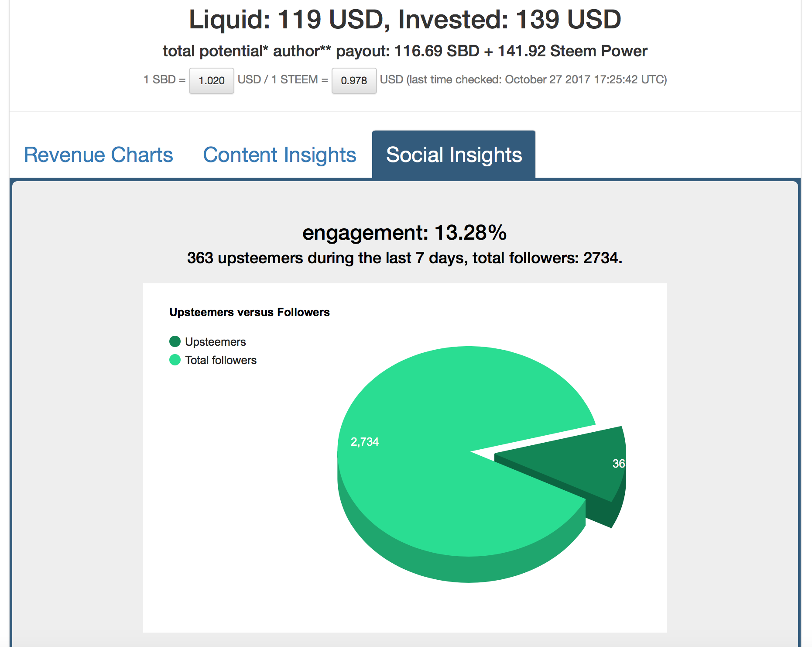Click the "1 SBD =" label
812x647 pixels.
(x=164, y=79)
